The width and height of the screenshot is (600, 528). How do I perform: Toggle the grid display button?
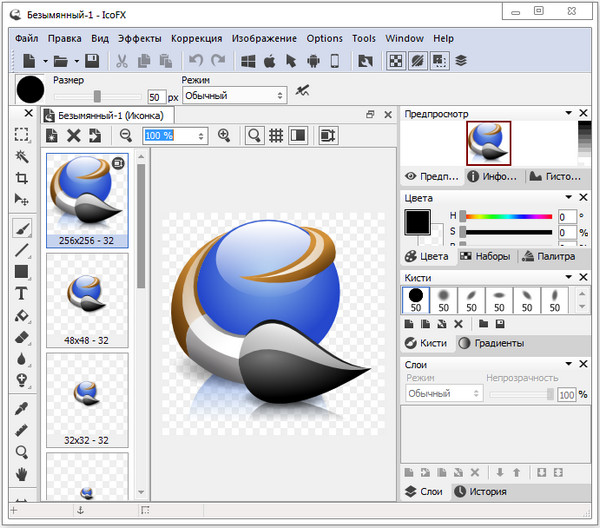(276, 136)
